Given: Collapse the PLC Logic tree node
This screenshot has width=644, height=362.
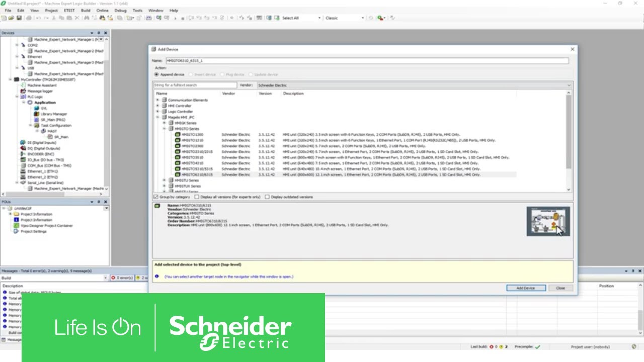Looking at the screenshot, I should point(17,97).
